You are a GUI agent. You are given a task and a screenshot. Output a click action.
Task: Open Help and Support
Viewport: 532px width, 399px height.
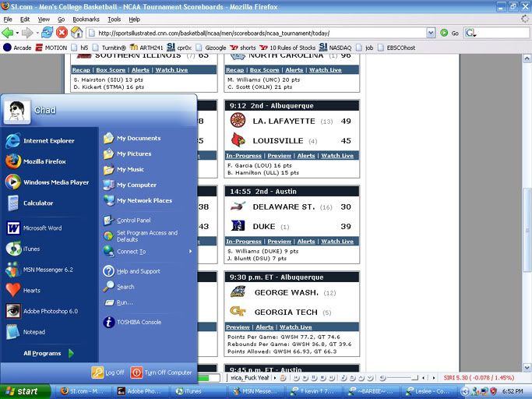[x=132, y=271]
